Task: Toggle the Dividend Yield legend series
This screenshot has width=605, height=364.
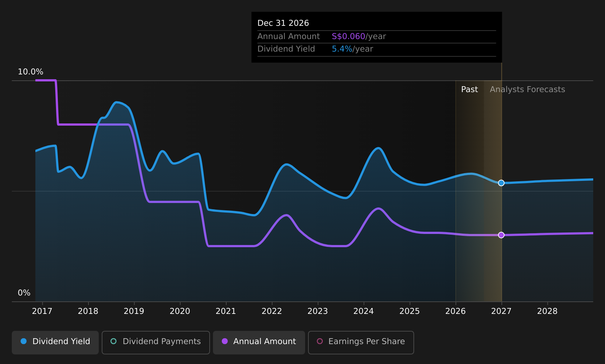Action: [55, 342]
